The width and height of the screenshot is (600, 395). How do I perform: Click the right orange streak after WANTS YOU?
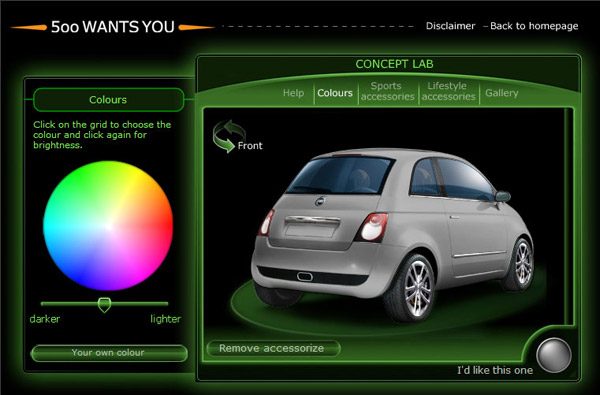point(196,27)
